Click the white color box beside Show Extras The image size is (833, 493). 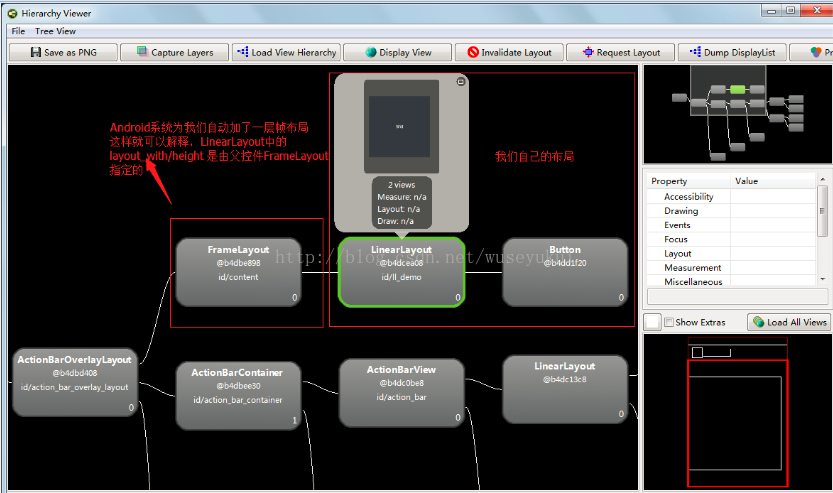tap(652, 322)
